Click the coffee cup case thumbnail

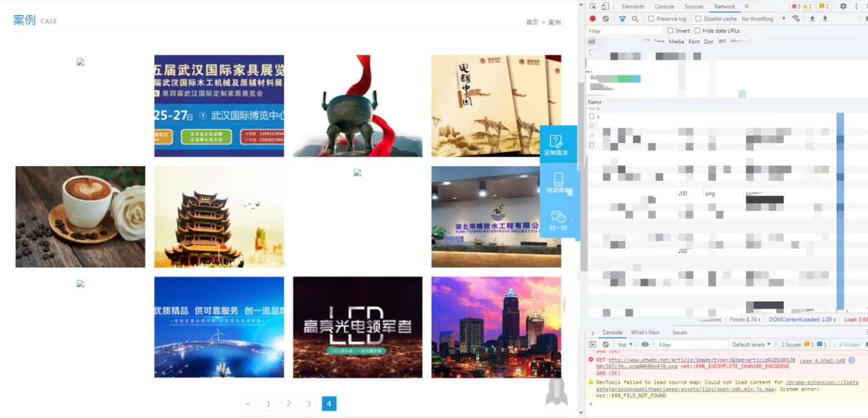point(80,217)
